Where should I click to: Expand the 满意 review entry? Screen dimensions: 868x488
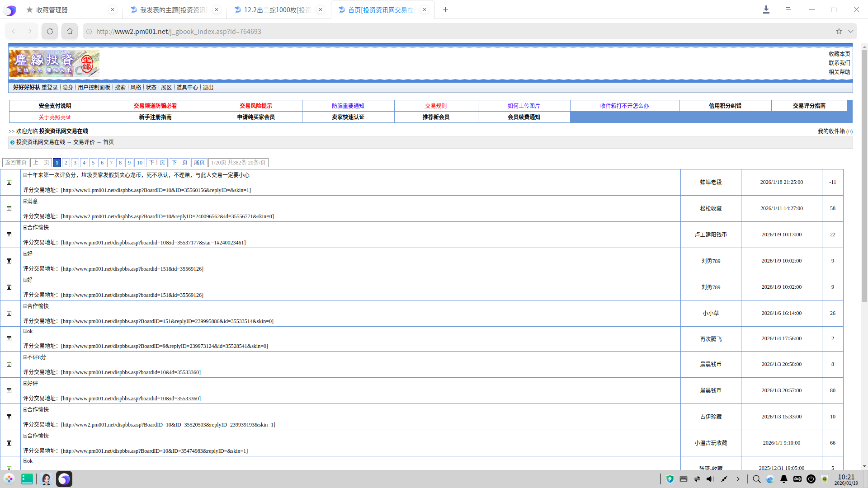(25, 202)
